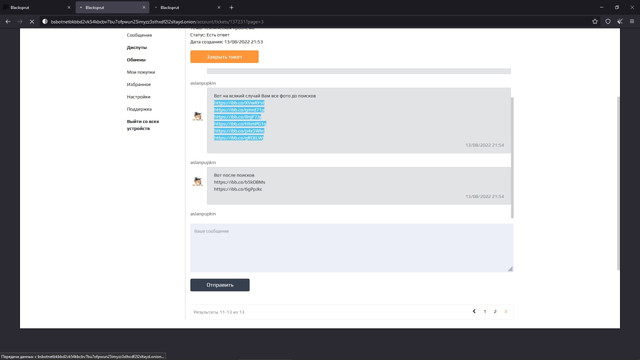Click avatar beside the 'до поисков' message
The image size is (640, 360).
(x=198, y=116)
